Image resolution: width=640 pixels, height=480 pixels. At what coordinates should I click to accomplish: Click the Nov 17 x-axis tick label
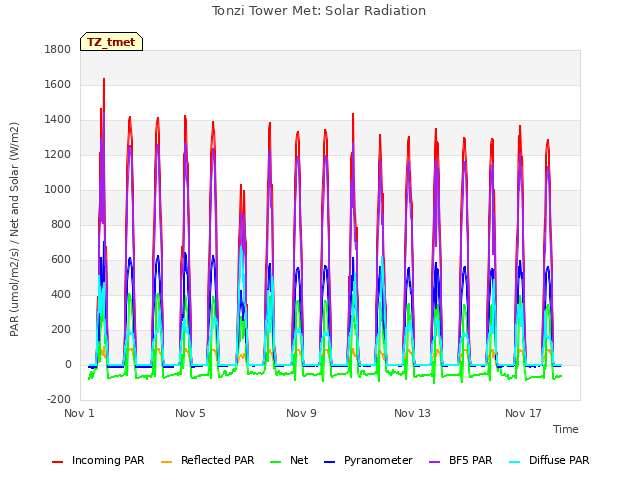pyautogui.click(x=523, y=413)
